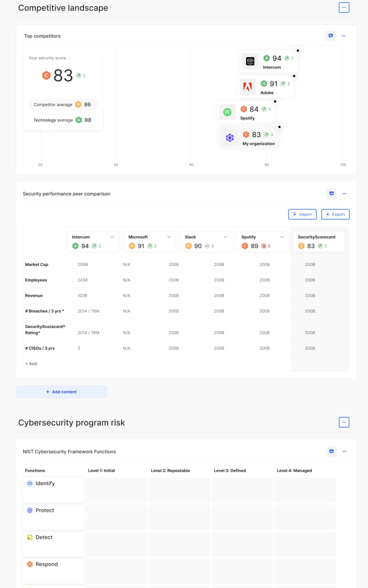Click Intercom logo in competitors chart
368x588 pixels.
250,61
